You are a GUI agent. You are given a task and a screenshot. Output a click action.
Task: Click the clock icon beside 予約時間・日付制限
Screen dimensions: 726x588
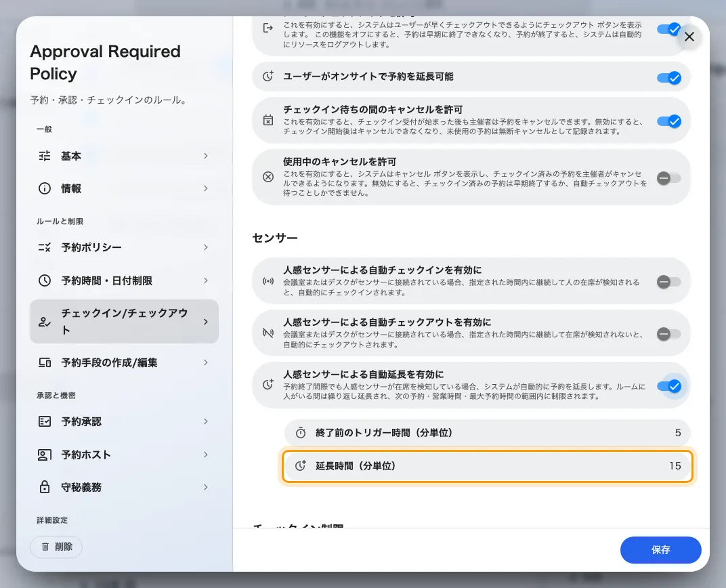[x=45, y=280]
